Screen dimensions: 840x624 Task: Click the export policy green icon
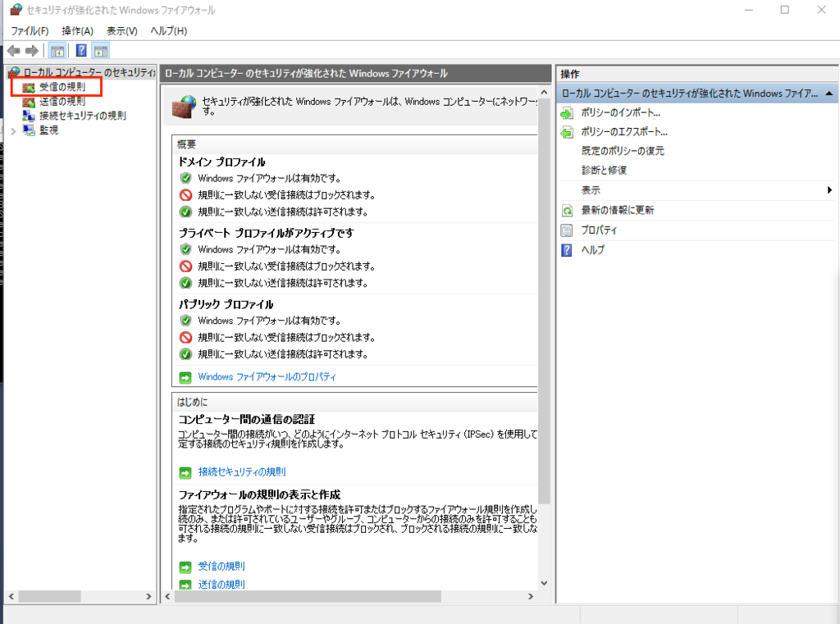click(567, 132)
